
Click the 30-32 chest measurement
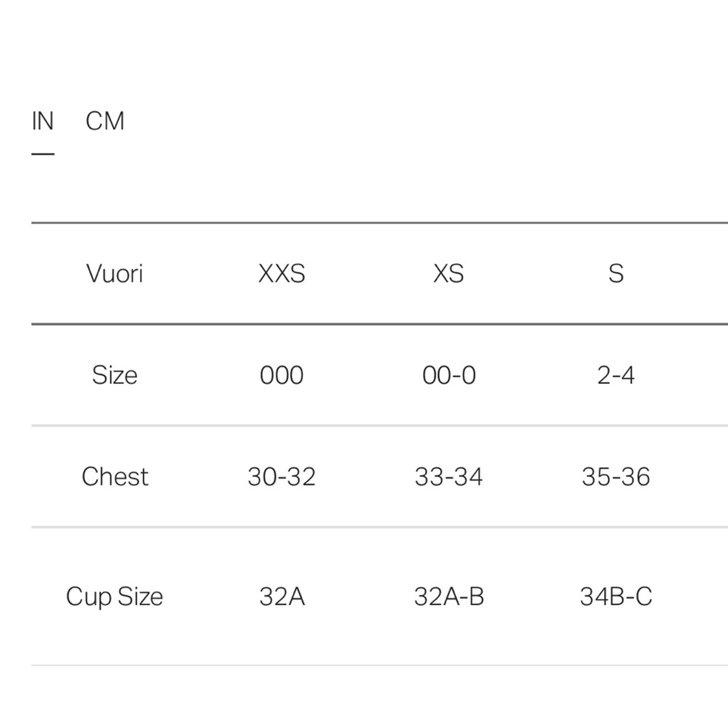click(x=282, y=477)
